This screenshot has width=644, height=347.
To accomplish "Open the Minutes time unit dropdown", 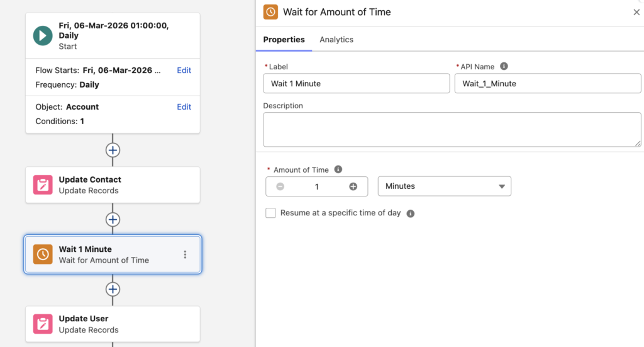I will pos(444,186).
